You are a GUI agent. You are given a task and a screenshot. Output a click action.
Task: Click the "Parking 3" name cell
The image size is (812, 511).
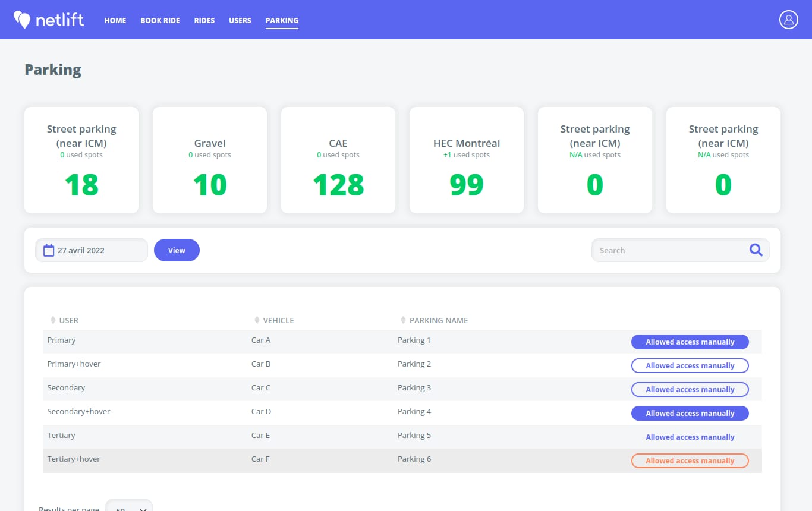point(414,387)
